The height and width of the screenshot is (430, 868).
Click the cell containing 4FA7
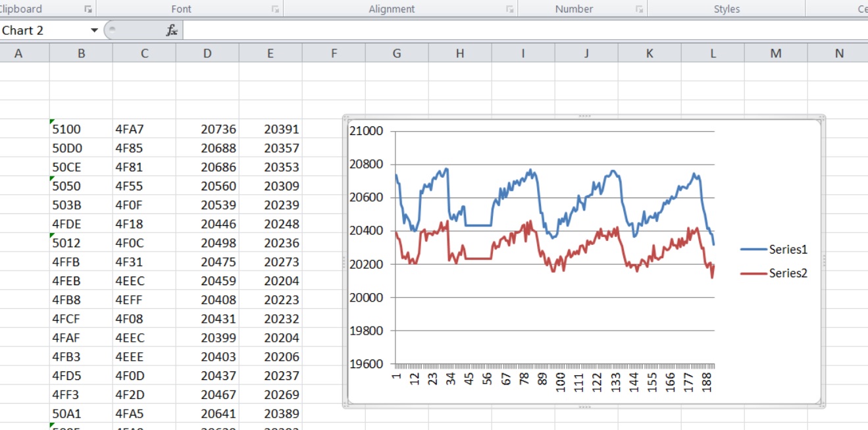(144, 129)
